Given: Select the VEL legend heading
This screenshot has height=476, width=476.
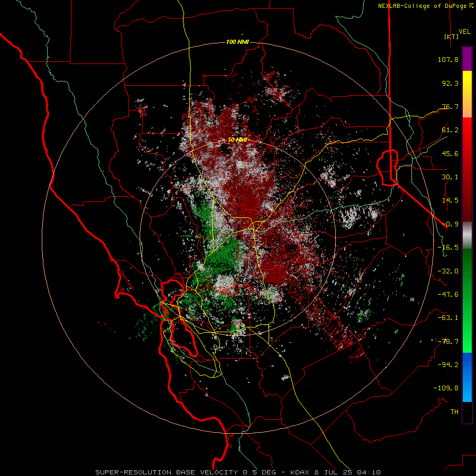Looking at the screenshot, I should (464, 32).
